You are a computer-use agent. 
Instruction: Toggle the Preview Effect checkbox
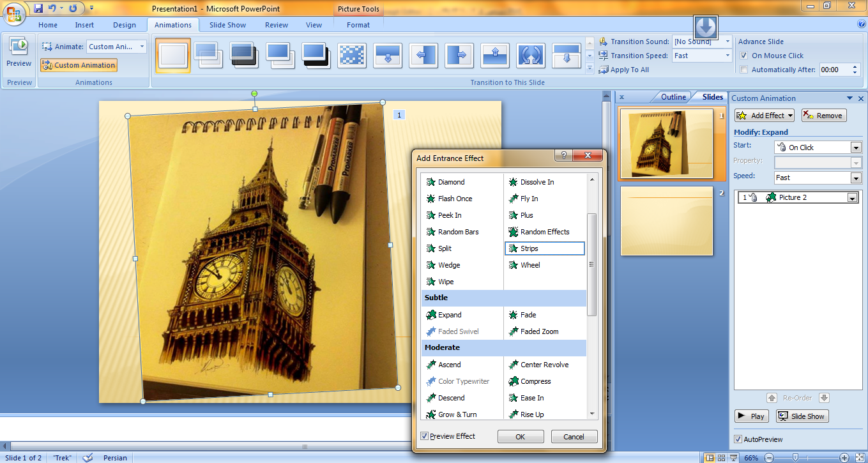(425, 436)
